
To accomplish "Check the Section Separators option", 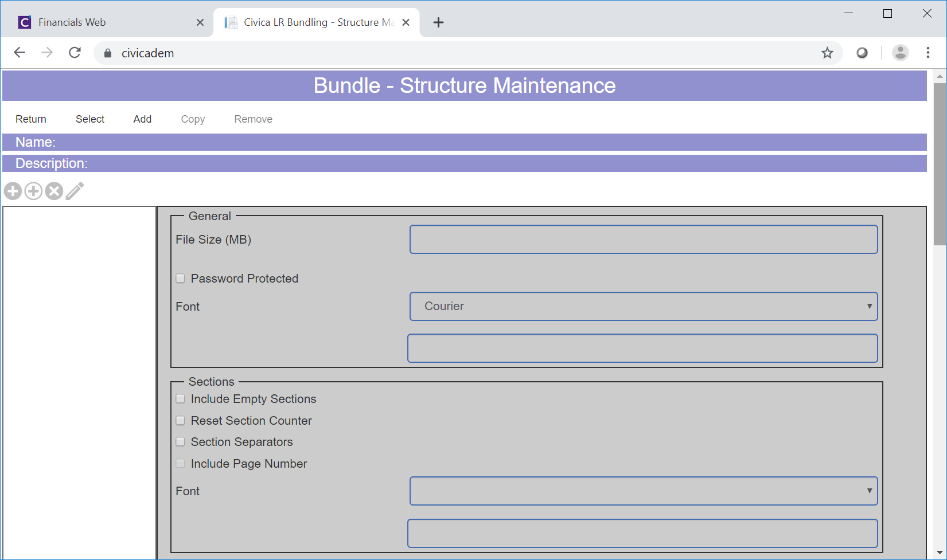I will 181,442.
